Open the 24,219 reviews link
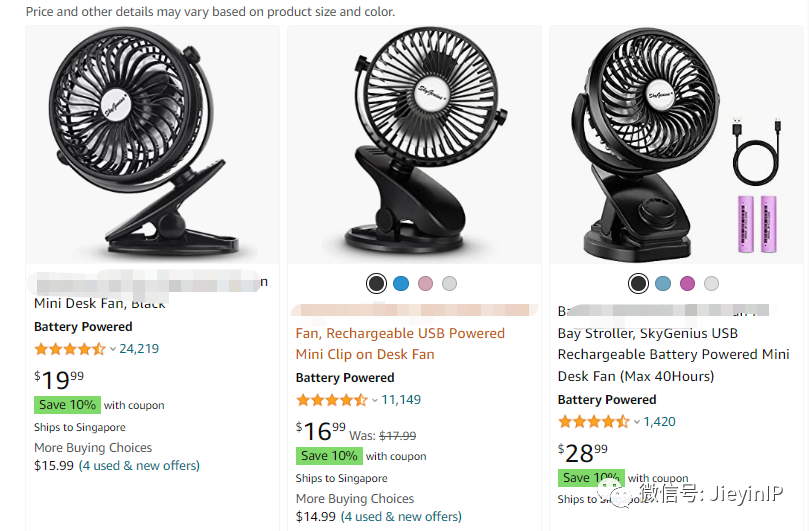The height and width of the screenshot is (531, 809). (139, 349)
